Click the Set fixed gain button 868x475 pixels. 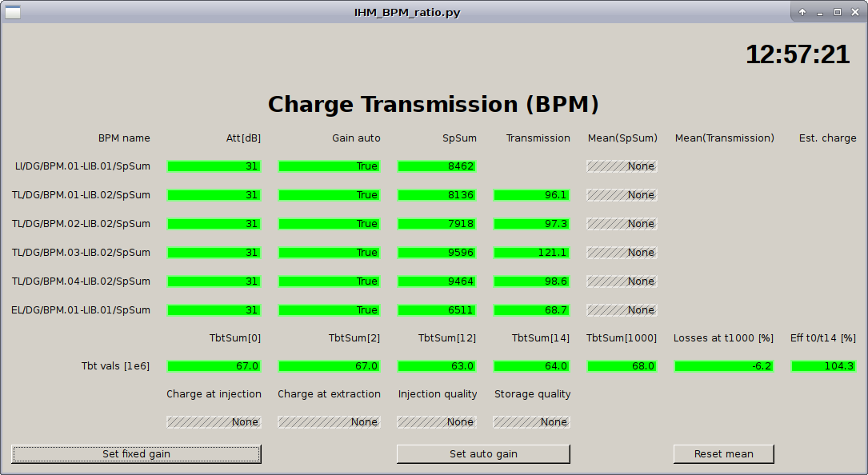136,454
